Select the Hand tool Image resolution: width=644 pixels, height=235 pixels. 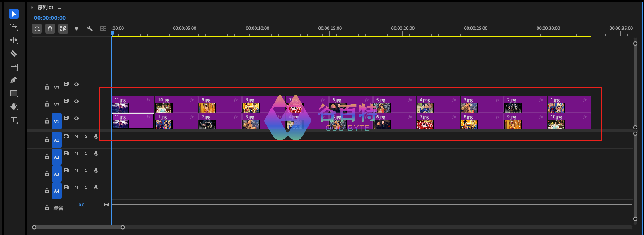[14, 106]
